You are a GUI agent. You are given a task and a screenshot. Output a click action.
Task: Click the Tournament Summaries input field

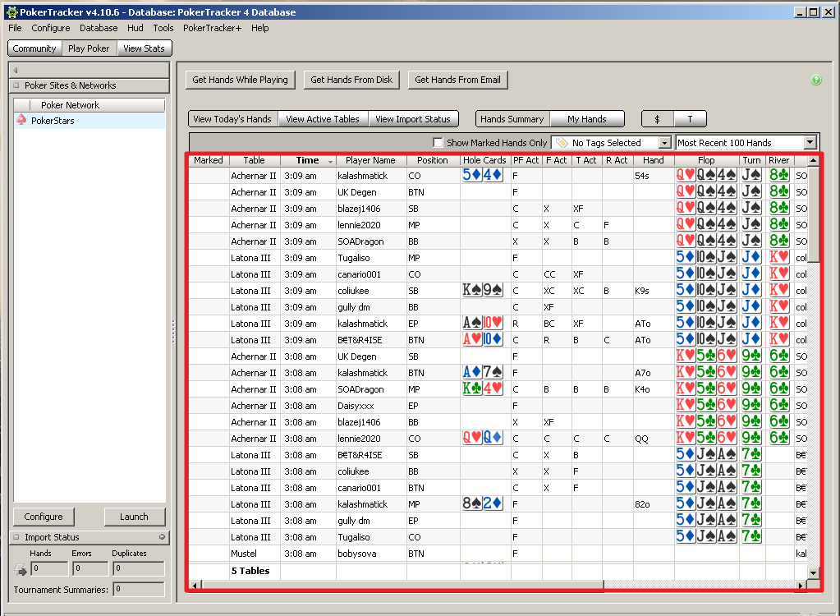click(x=138, y=589)
